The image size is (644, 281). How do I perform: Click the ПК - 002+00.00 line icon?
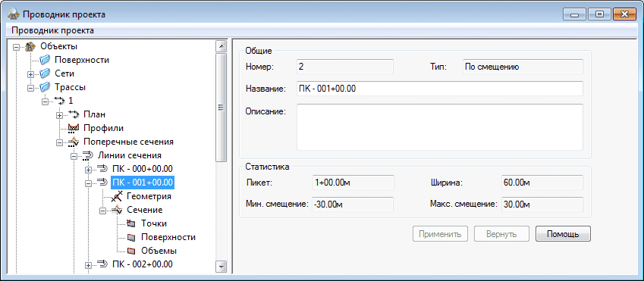102,264
